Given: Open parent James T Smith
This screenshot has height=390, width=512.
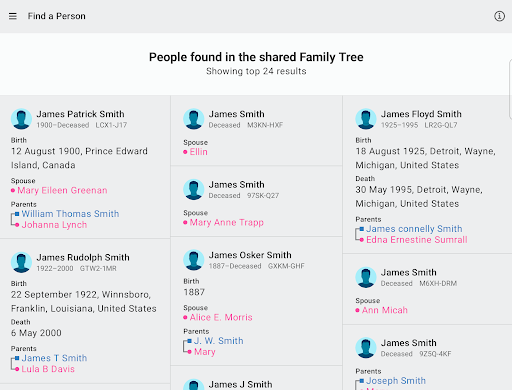Looking at the screenshot, I should [x=54, y=358].
